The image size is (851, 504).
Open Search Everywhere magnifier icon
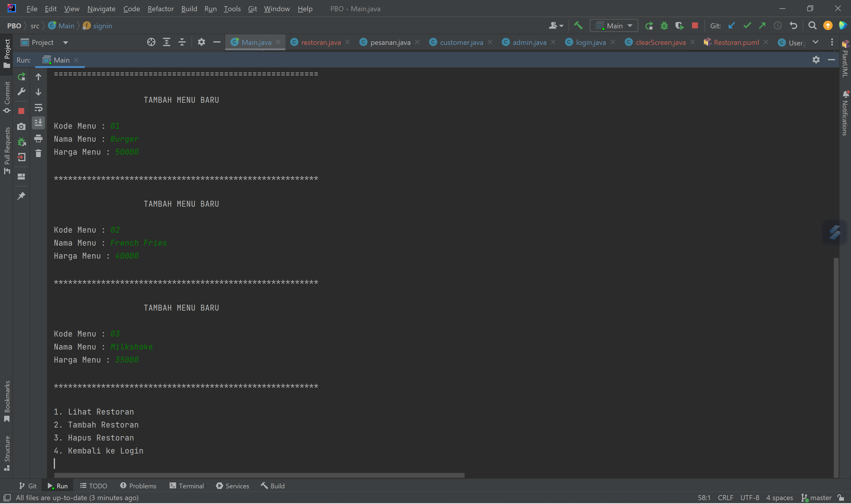[x=812, y=25]
